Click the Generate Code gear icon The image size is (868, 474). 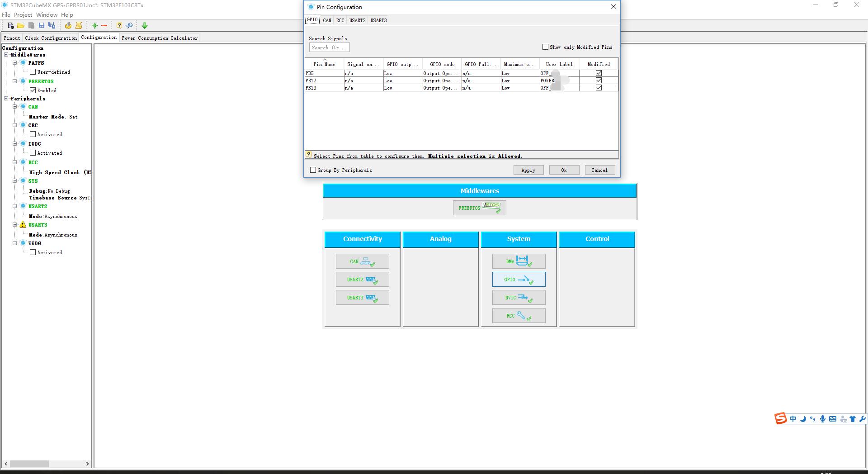[x=68, y=25]
